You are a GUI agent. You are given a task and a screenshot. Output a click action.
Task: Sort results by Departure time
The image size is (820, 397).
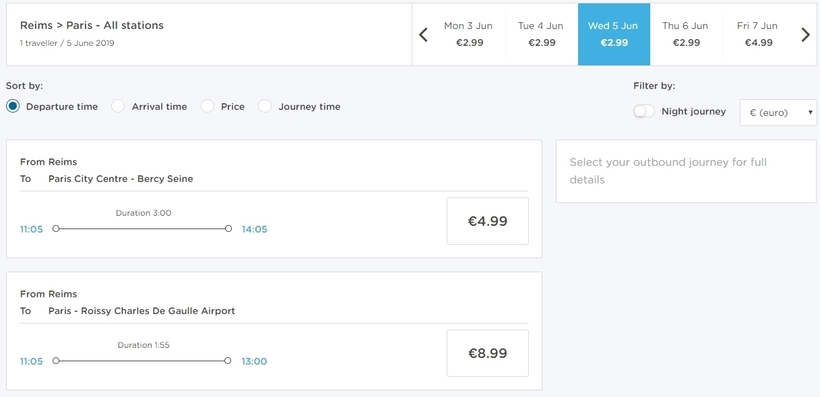pos(52,107)
